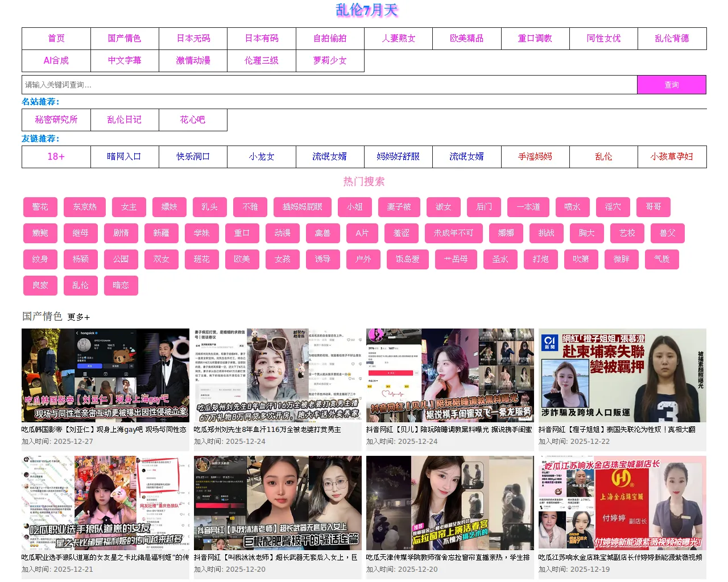Follow the 暗网入口 friend link
This screenshot has height=582, width=728.
125,157
